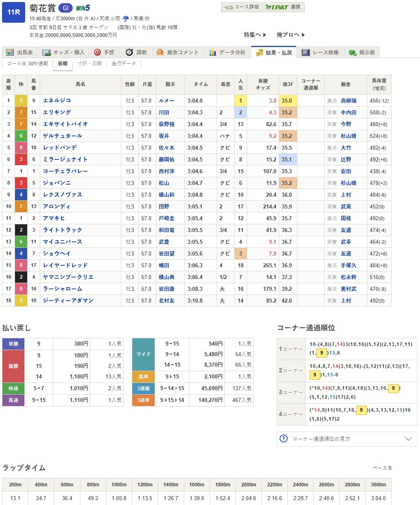This screenshot has width=420, height=505.
Task: Click the データ分析 chart icon
Action: 212,52
